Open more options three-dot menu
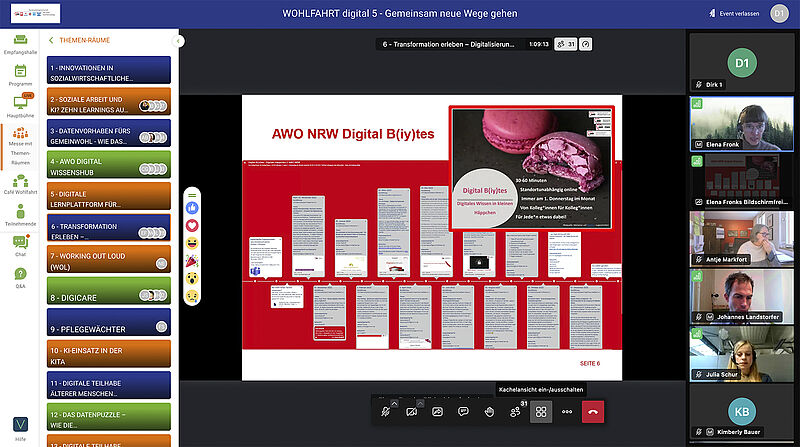This screenshot has width=800, height=447. [x=567, y=411]
